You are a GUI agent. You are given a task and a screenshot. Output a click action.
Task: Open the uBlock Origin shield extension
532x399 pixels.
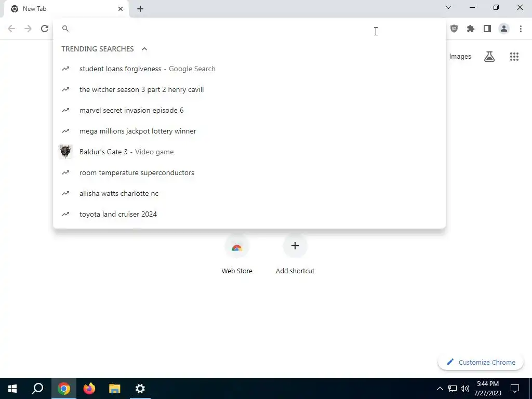[454, 29]
